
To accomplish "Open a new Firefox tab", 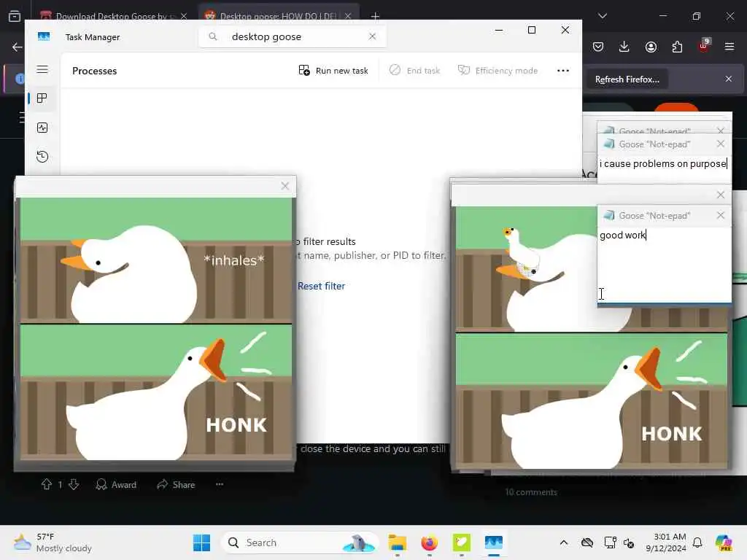I will click(x=376, y=16).
